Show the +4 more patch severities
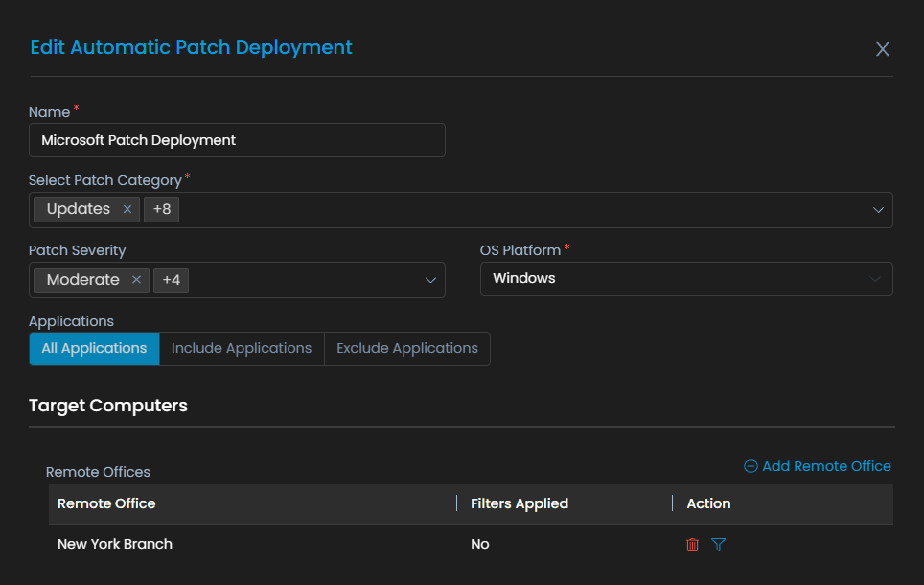 point(171,280)
